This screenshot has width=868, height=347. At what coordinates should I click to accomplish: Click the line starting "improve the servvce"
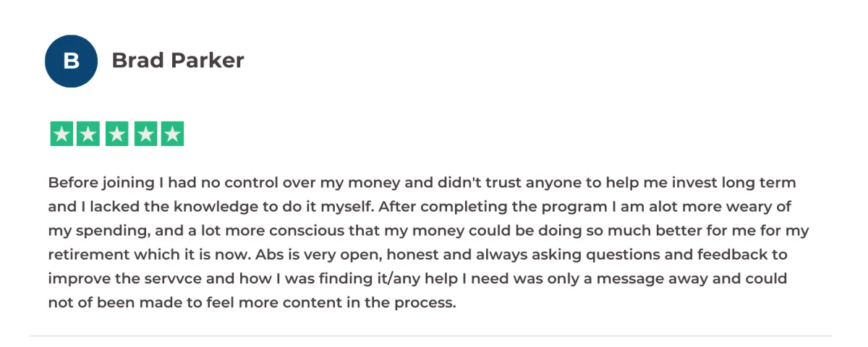click(x=417, y=278)
